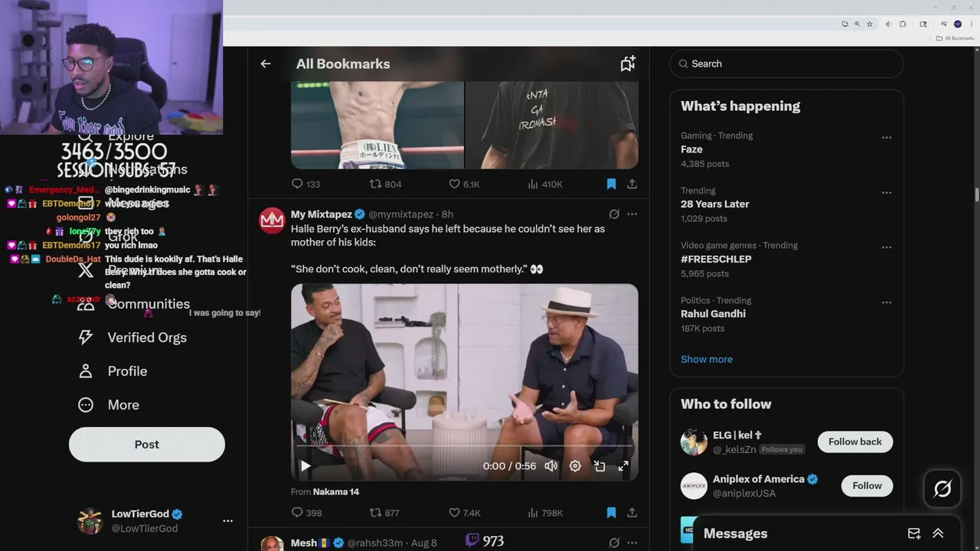Open the bookmark folders add icon

(628, 64)
